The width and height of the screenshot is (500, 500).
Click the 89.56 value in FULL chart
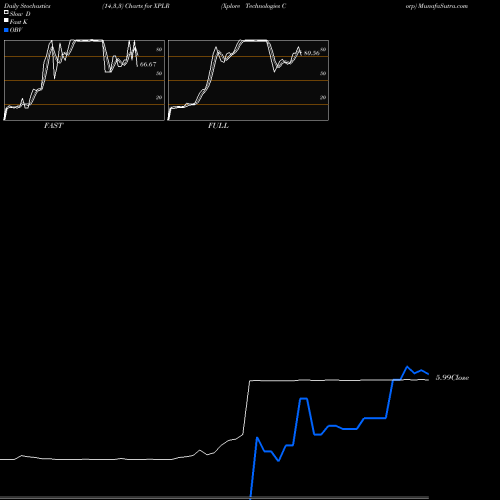tap(312, 53)
